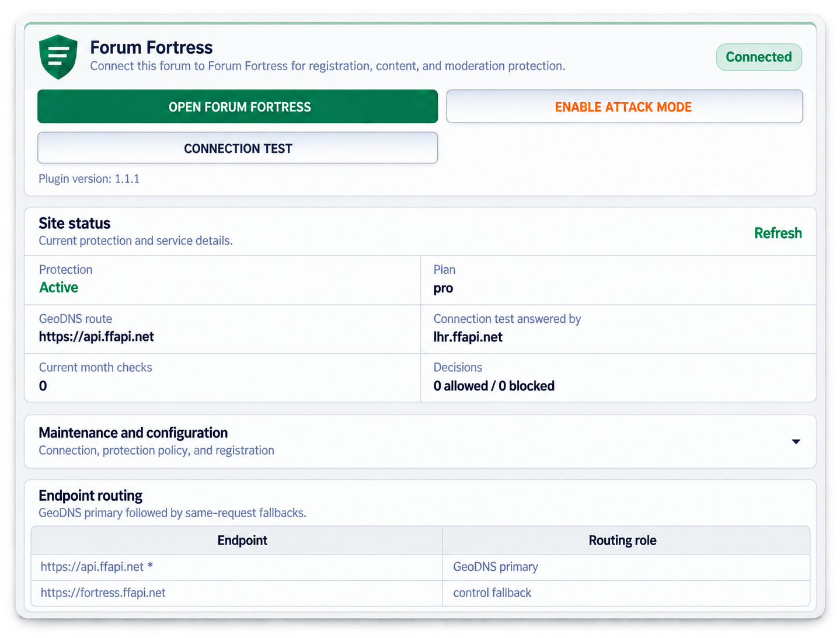
Task: Select the Plugin version: 1.1.1 text
Action: 89,179
